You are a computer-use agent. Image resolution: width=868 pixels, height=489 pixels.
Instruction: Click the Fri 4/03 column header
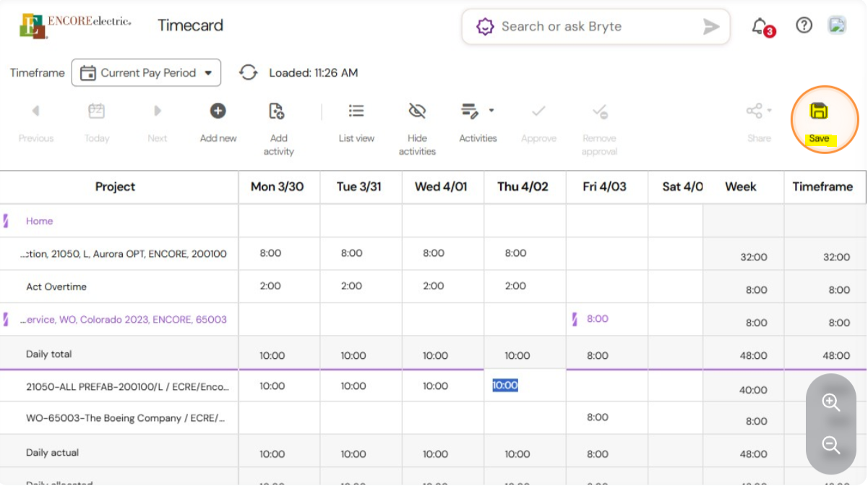[x=604, y=187]
